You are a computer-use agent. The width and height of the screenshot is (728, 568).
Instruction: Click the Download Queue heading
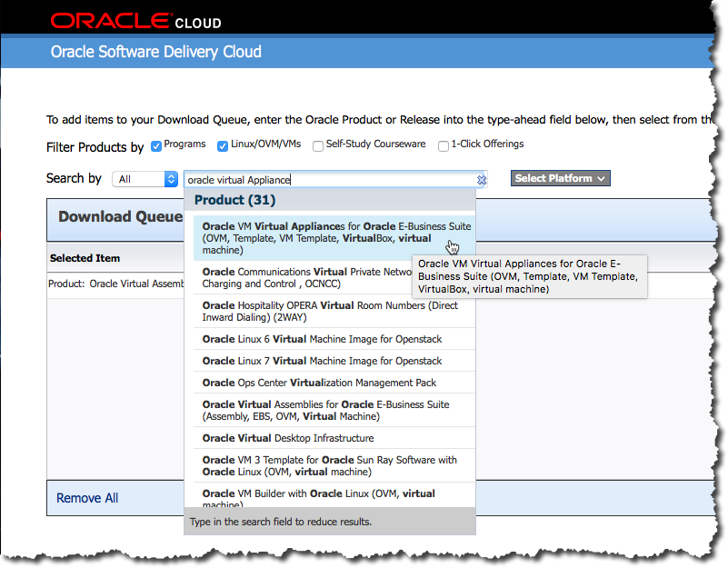[120, 216]
